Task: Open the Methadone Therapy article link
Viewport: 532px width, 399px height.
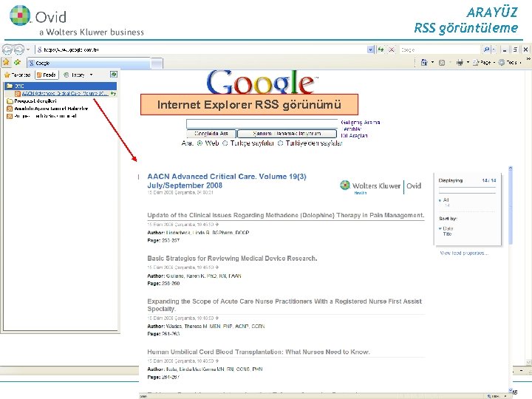Action: (286, 215)
